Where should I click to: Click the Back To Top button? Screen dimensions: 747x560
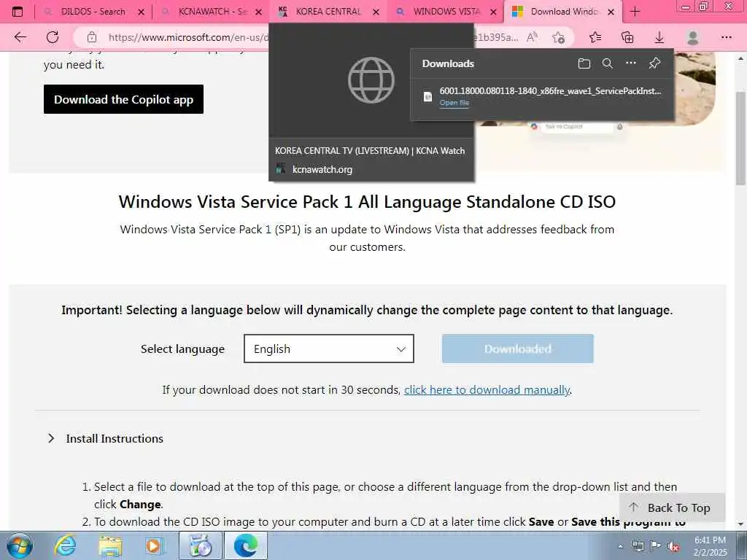(672, 507)
